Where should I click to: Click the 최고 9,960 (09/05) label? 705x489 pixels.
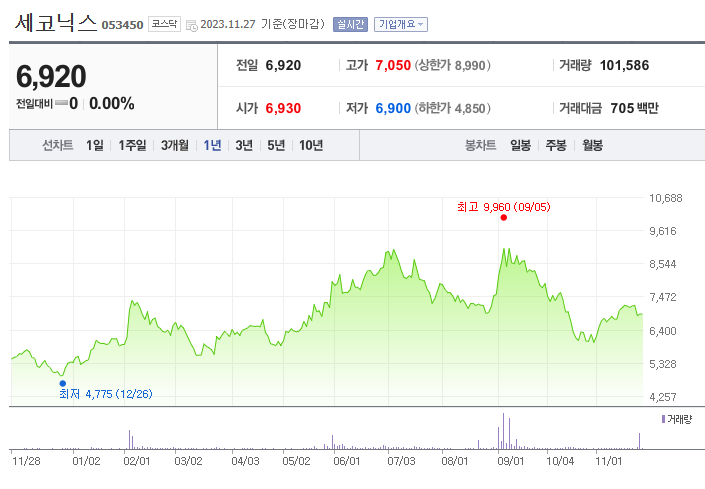pos(504,207)
